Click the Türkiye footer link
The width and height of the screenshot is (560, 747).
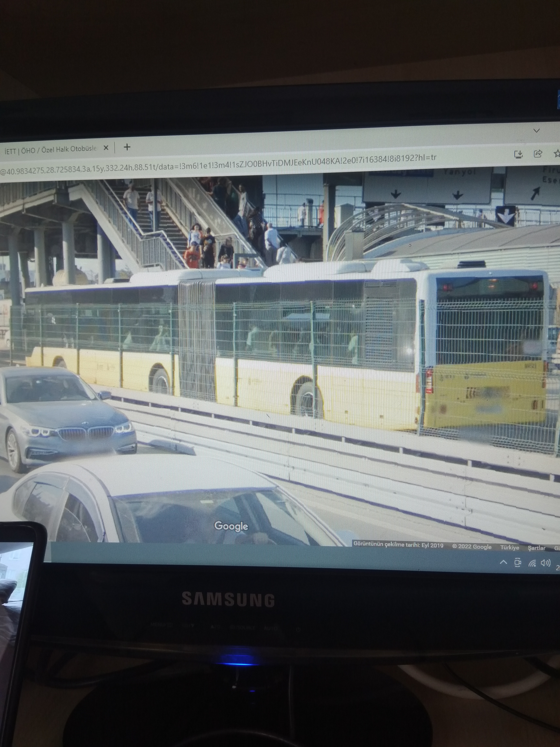[509, 547]
